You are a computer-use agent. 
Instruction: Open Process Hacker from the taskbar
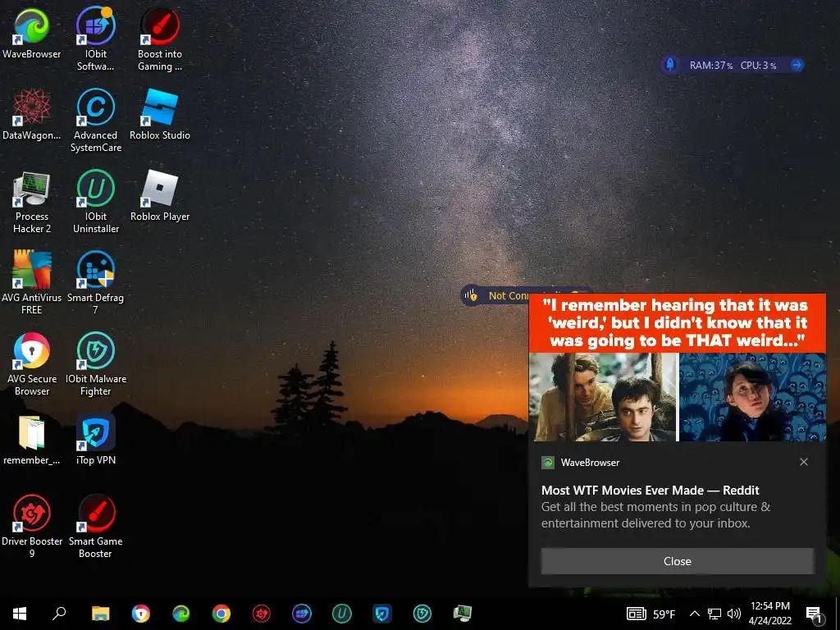(x=463, y=614)
